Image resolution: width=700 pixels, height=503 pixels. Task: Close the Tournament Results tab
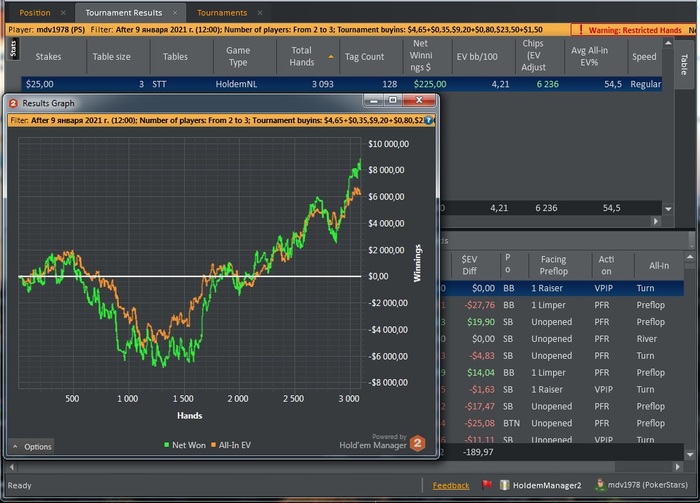(x=175, y=13)
